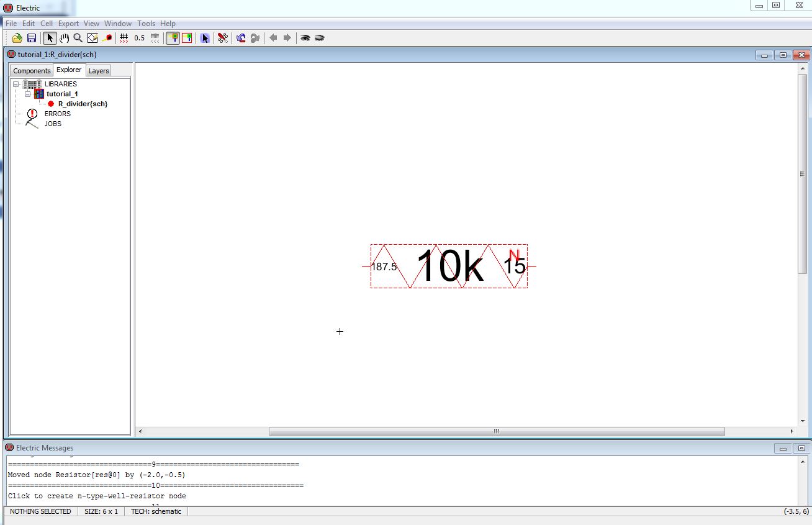Viewport: 812px width, 525px height.
Task: Choose the Outline Edit tool
Action: (92, 38)
